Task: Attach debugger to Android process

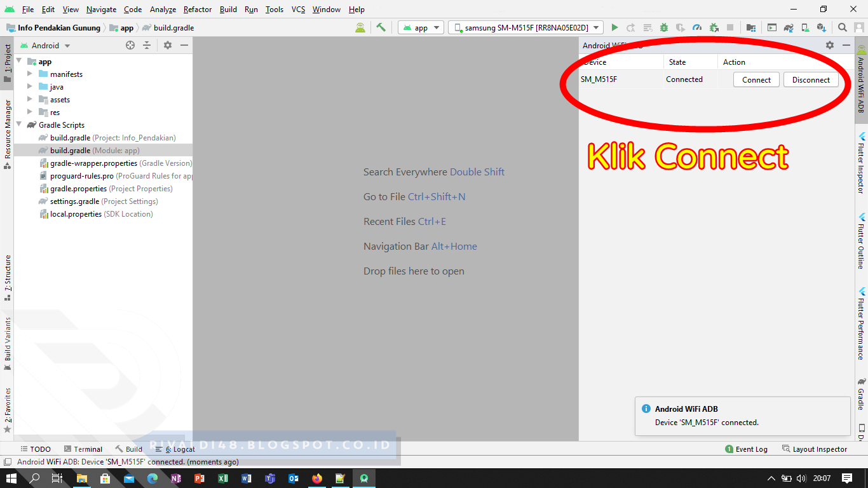Action: (714, 27)
